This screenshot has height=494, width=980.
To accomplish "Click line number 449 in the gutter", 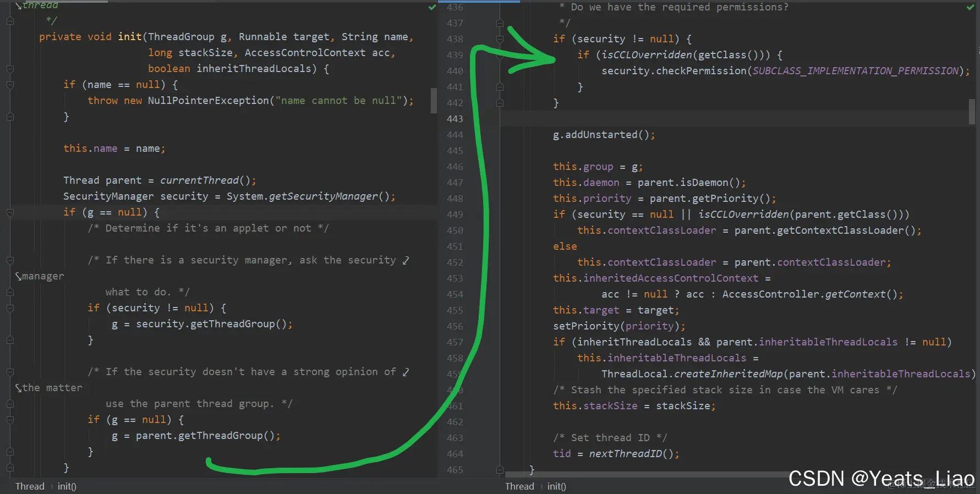I will point(455,215).
